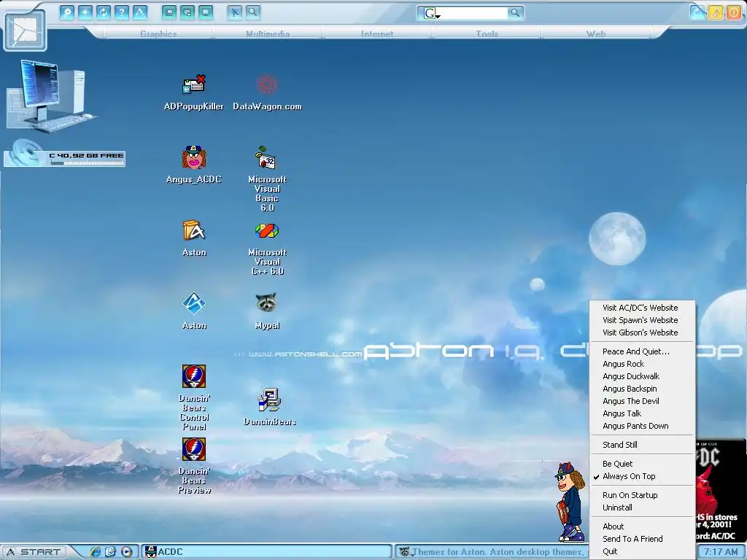The width and height of the screenshot is (747, 560).
Task: Select the Dancin' Bears Preview icon
Action: click(x=194, y=466)
